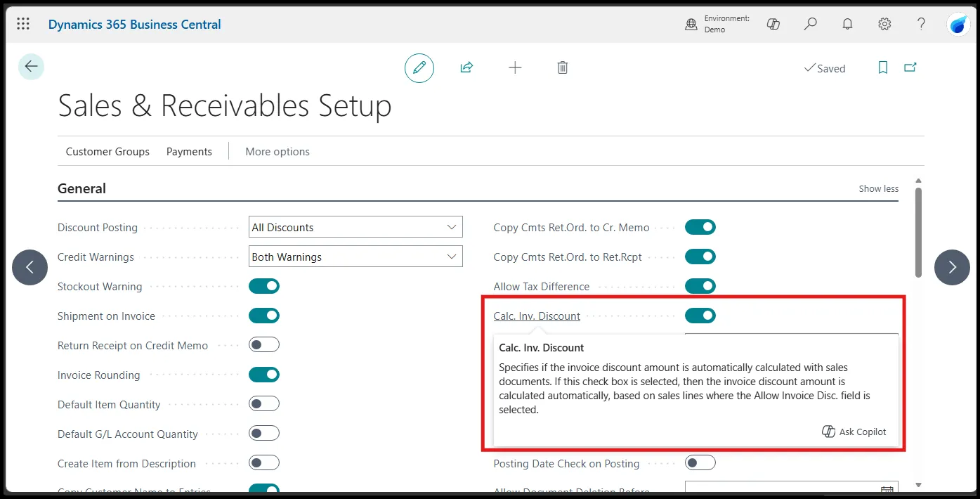Go back with the arrow button
Screen dimensions: 980x499
click(x=31, y=66)
